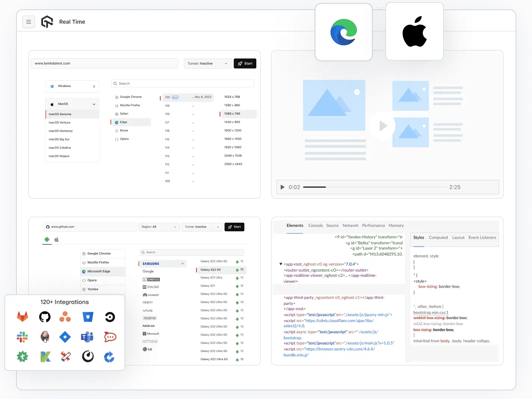532x399 pixels.
Task: Expand the Tunnel: Inactive dropdown
Action: (x=208, y=63)
